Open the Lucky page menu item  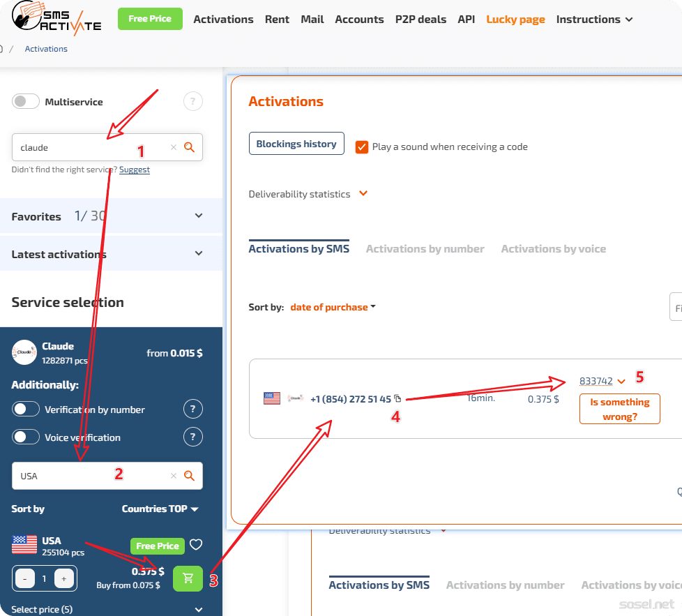tap(515, 20)
